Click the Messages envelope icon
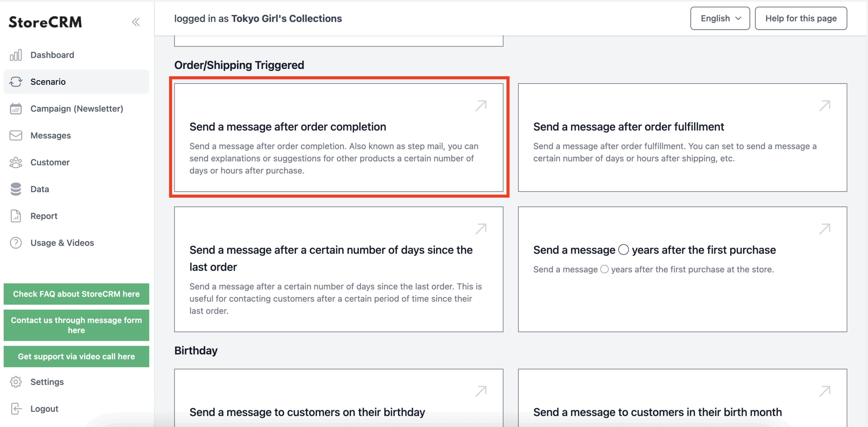The height and width of the screenshot is (427, 868). pos(16,135)
